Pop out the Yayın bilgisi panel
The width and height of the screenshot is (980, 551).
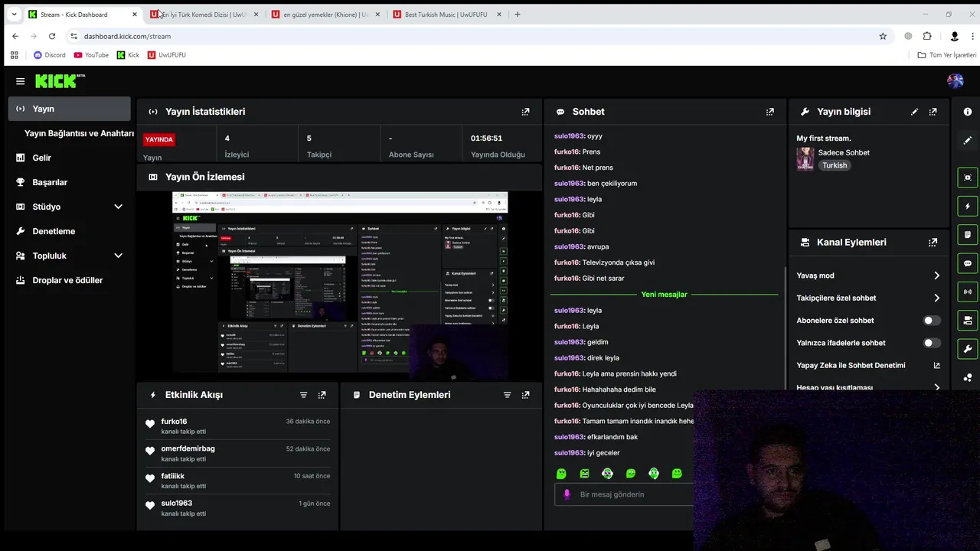933,112
